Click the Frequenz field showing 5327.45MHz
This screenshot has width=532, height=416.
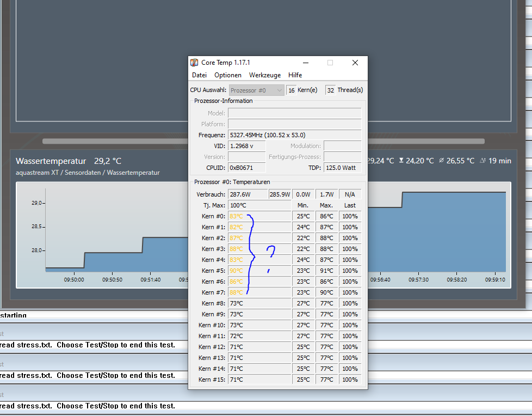coord(294,135)
